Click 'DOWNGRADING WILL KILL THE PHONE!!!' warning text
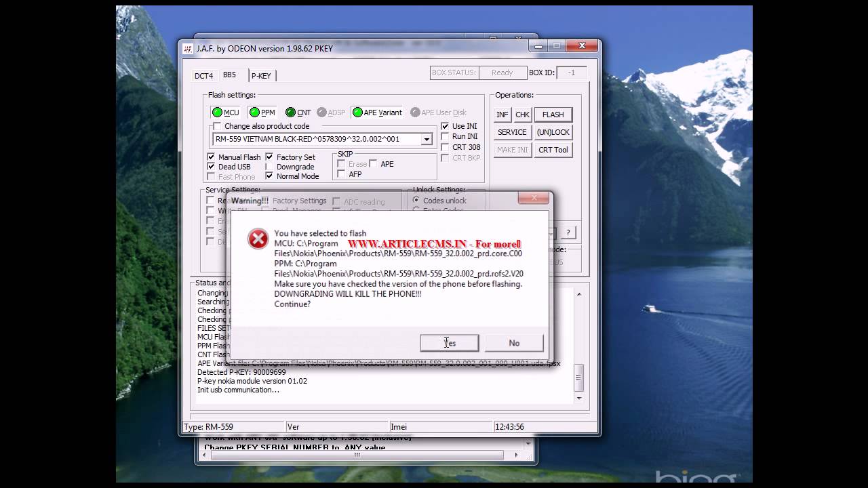 click(348, 294)
